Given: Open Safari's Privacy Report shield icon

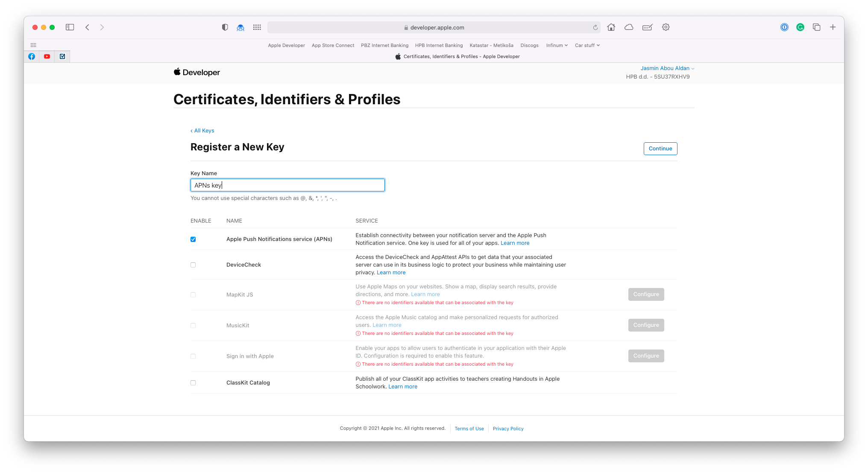Looking at the screenshot, I should coord(224,27).
